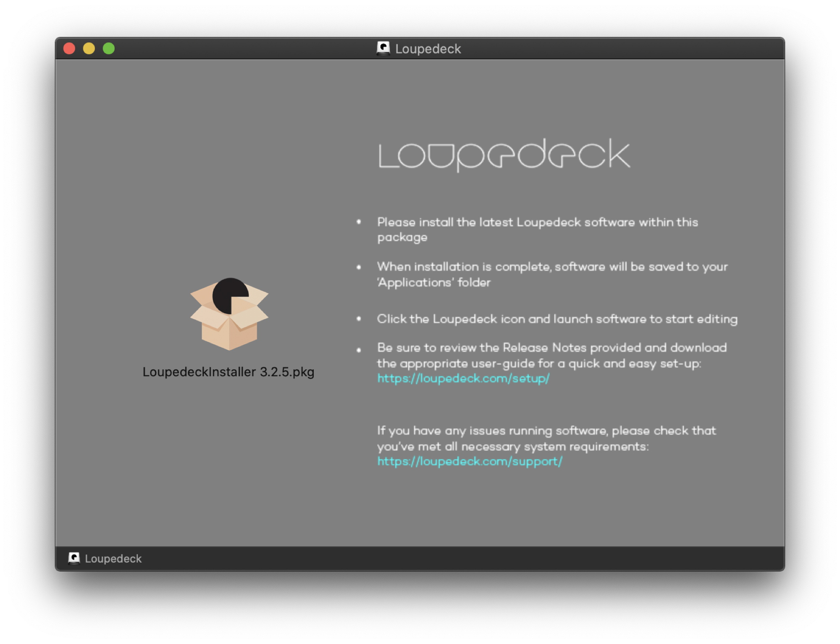Click the Loupedeck window title text
The height and width of the screenshot is (644, 840).
428,49
